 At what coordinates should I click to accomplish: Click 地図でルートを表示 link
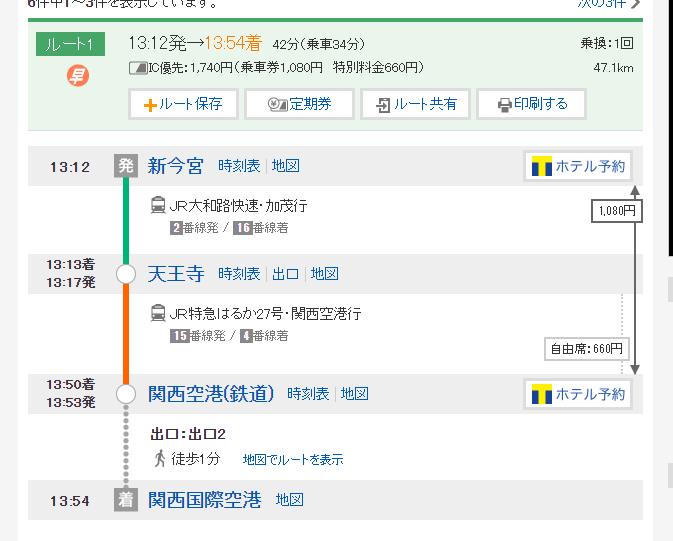pos(292,460)
